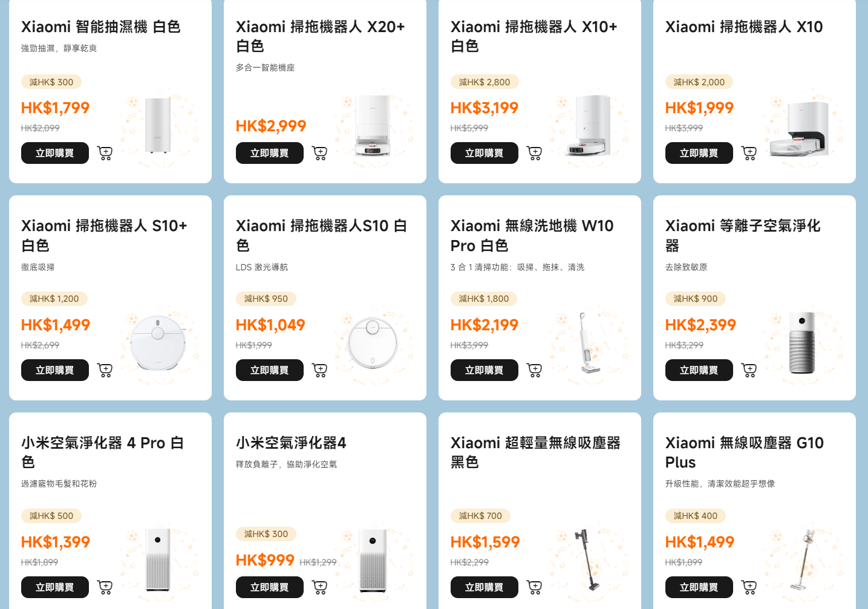This screenshot has width=868, height=609.
Task: Click the 減HK$ 2,800 discount badge
Action: [x=484, y=81]
